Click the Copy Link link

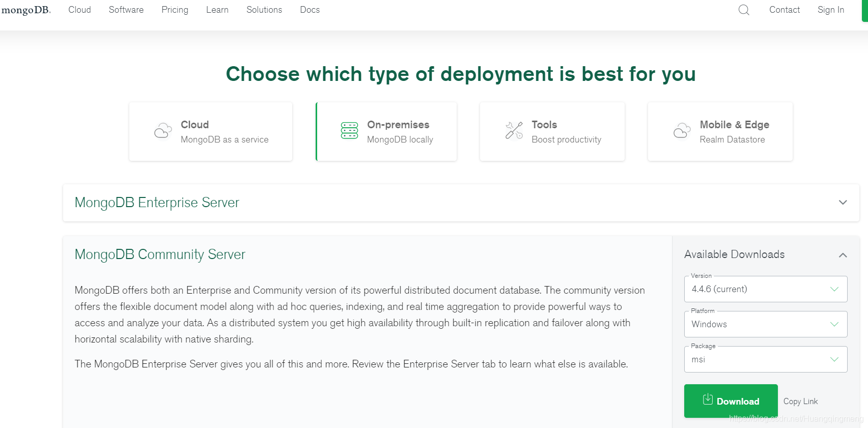(x=800, y=402)
